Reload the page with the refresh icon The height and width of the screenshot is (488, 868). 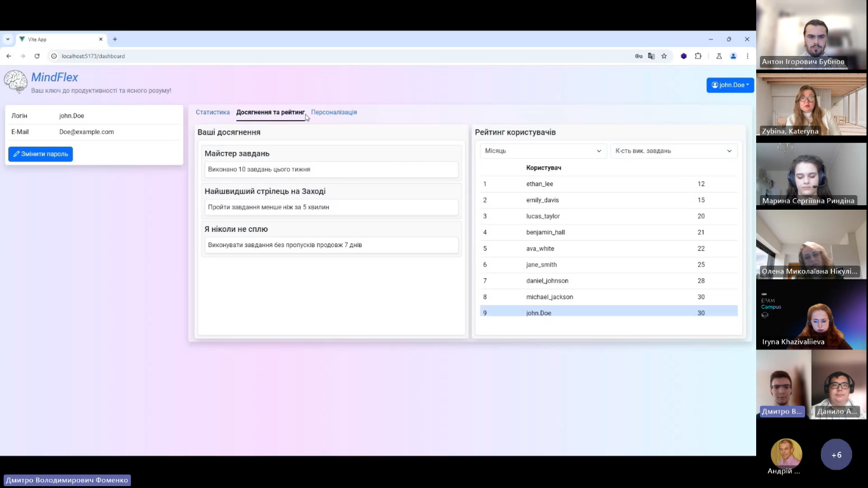click(37, 56)
